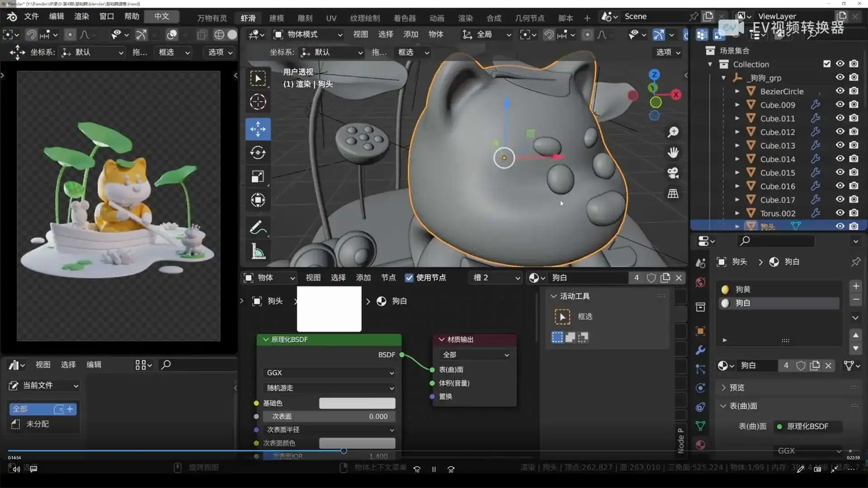Image resolution: width=868 pixels, height=488 pixels.
Task: Switch to the 建模 workspace tab
Action: (276, 18)
